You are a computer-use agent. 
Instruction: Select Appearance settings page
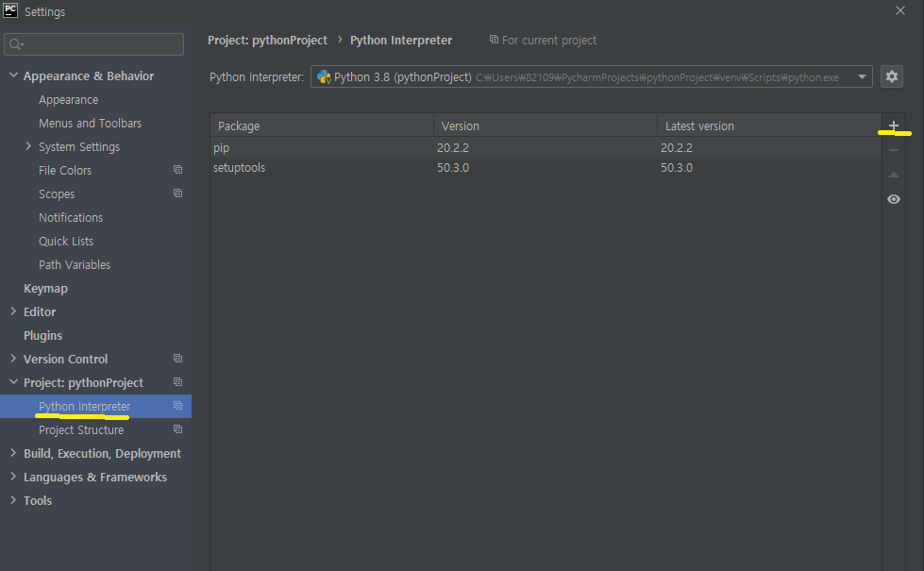tap(68, 100)
